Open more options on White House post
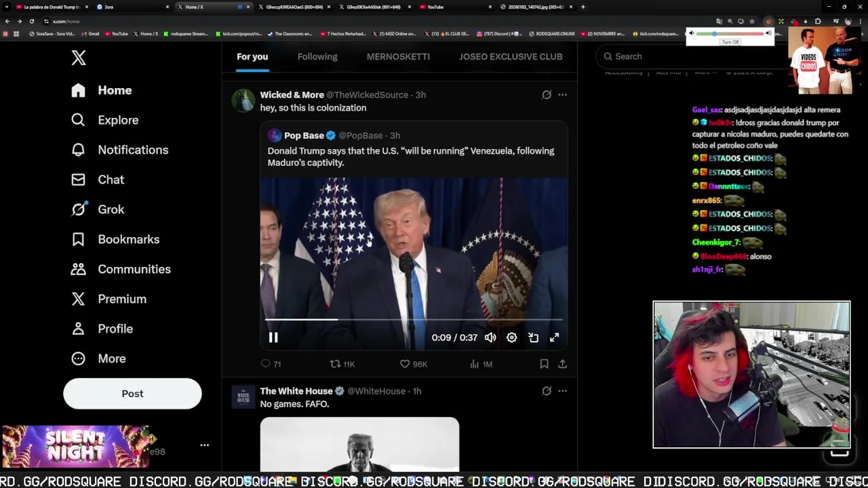Screen dimensions: 868x488 click(562, 391)
